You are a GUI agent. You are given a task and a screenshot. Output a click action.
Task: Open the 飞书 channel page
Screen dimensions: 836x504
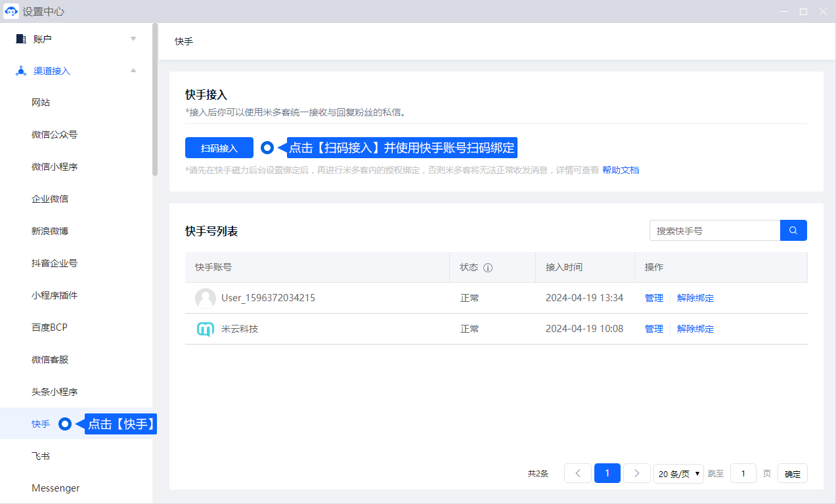tap(41, 457)
